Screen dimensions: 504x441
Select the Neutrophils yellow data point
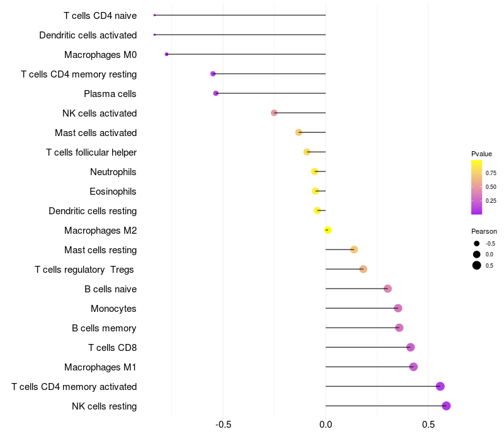[314, 171]
